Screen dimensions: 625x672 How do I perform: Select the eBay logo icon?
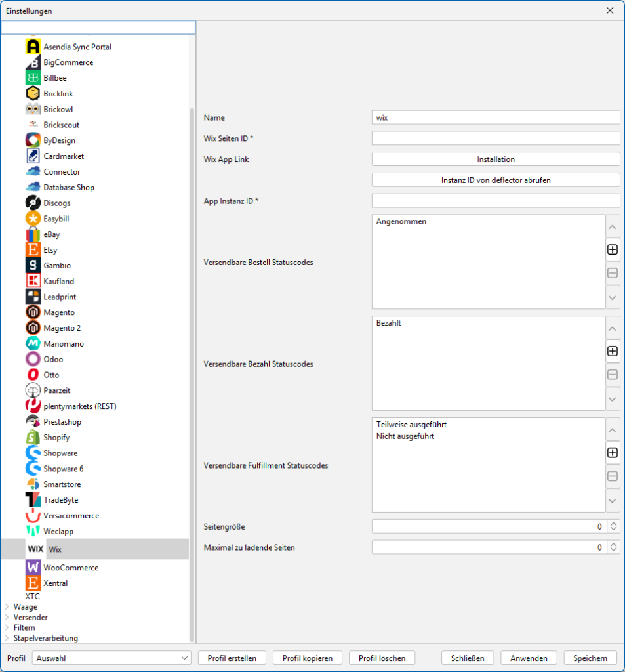(33, 234)
